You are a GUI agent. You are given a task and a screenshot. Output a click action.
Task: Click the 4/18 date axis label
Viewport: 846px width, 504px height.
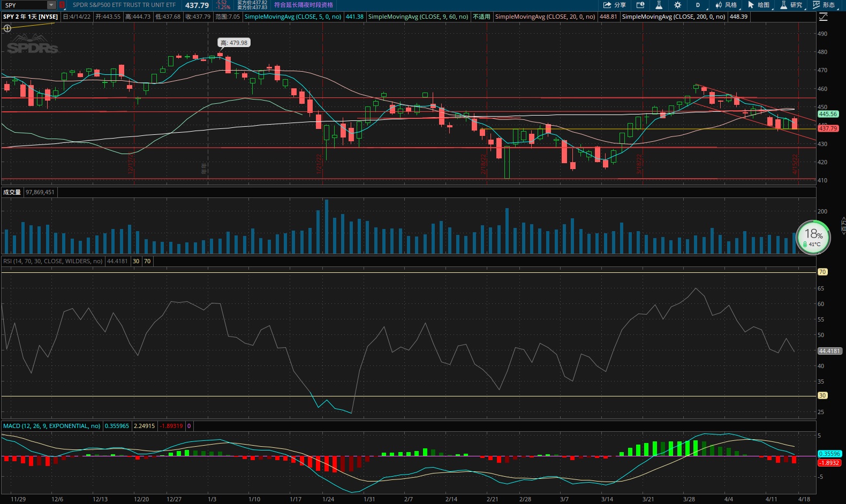[804, 499]
